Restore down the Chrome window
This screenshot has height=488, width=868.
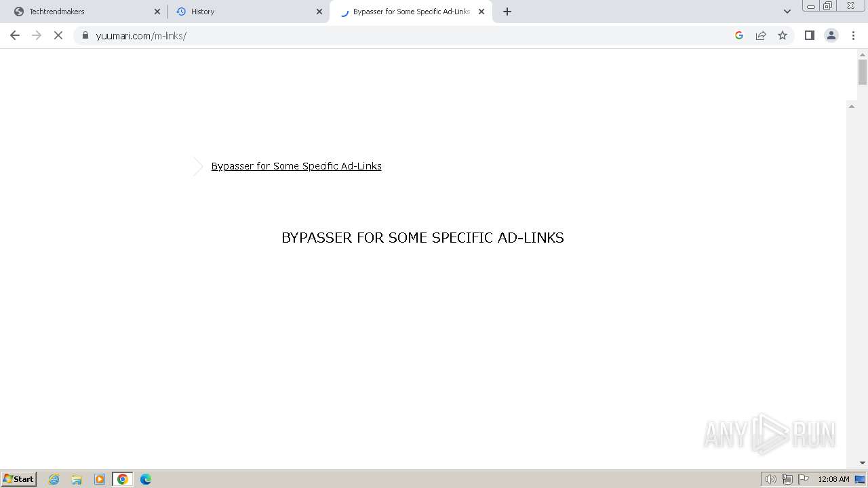coord(827,5)
